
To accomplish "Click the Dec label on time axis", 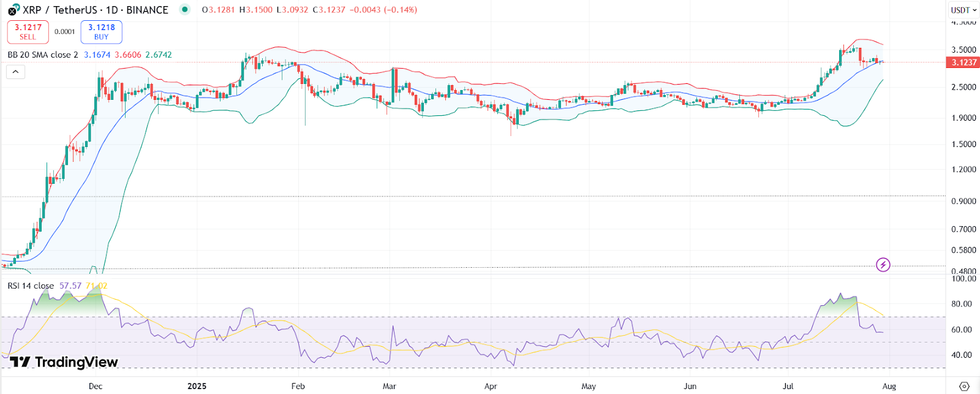I will pyautogui.click(x=96, y=386).
